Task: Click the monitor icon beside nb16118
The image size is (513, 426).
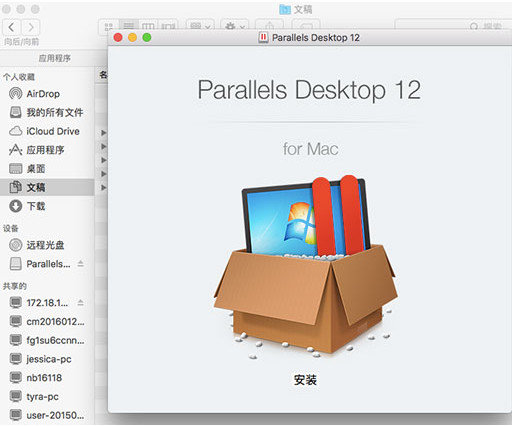Action: (15, 378)
